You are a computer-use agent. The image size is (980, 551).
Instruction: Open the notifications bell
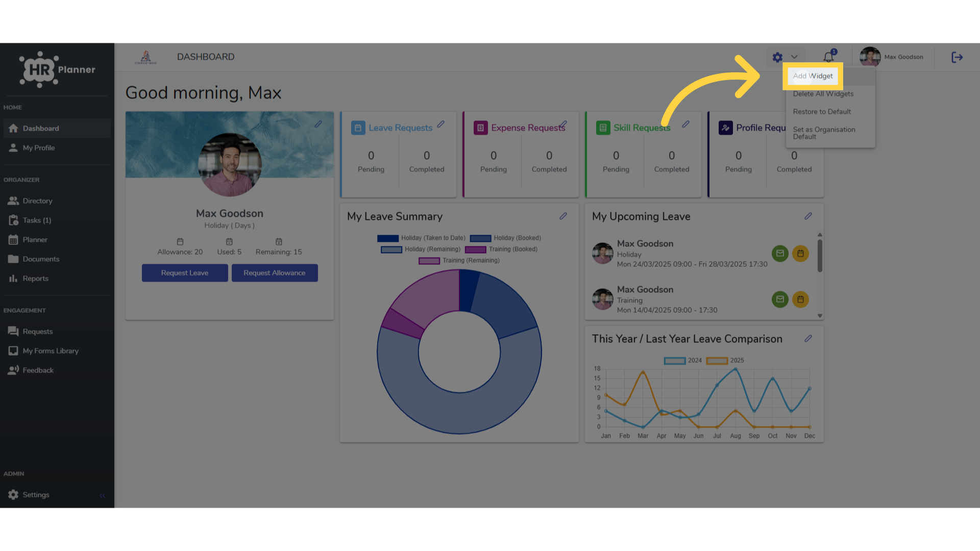point(829,57)
